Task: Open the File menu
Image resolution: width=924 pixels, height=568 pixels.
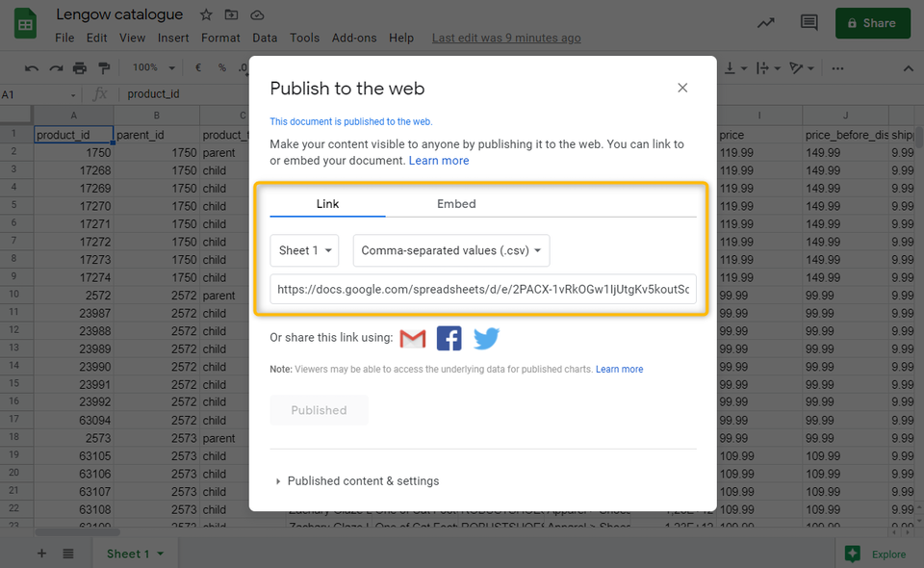Action: point(64,38)
